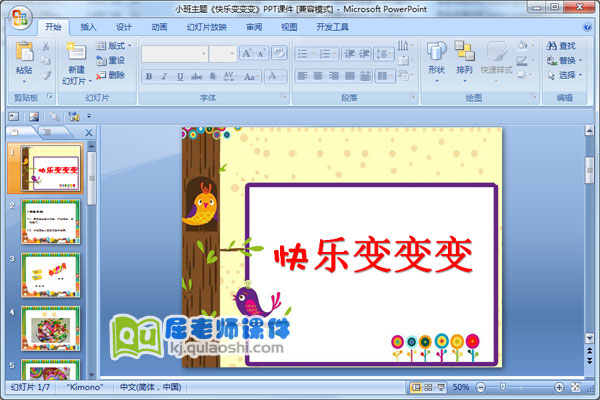Image resolution: width=600 pixels, height=400 pixels.
Task: Toggle Bold formatting
Action: (x=149, y=77)
